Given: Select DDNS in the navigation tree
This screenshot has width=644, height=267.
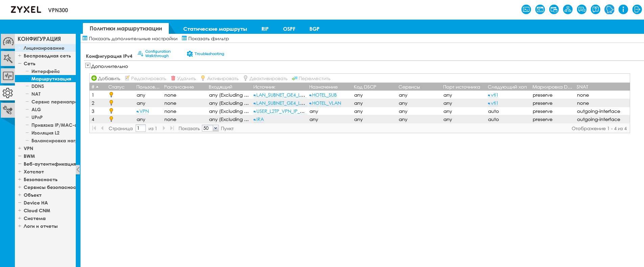Looking at the screenshot, I should coord(38,86).
